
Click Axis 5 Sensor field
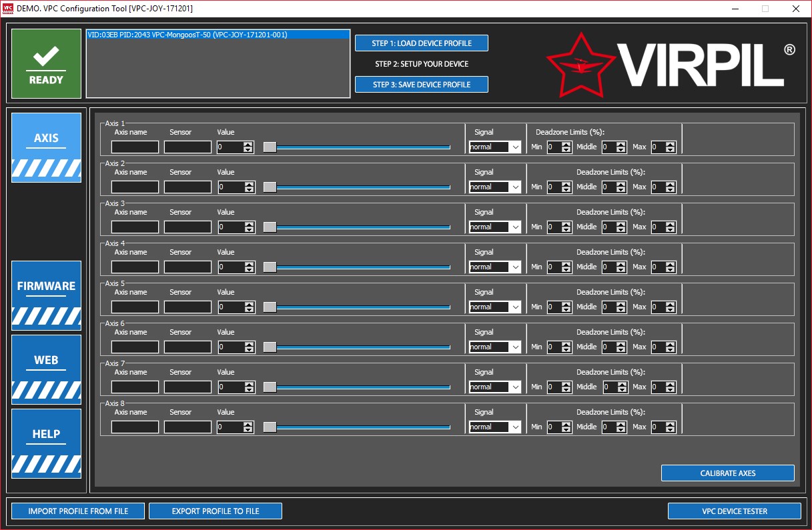[187, 307]
